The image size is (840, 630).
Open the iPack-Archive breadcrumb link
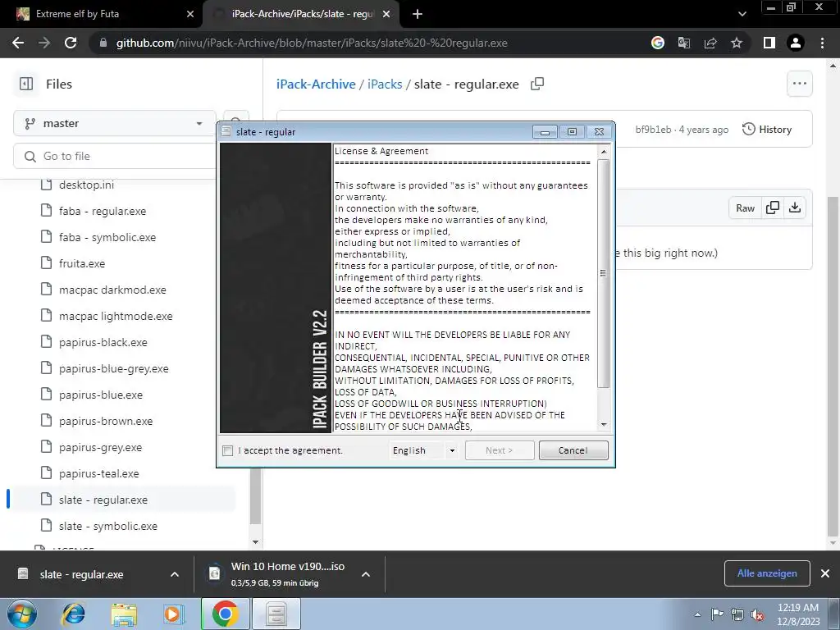[316, 84]
